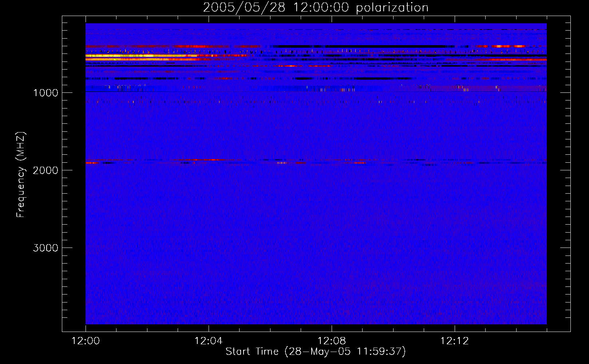
Task: Click the 12:12 time tick label
Action: (x=455, y=341)
